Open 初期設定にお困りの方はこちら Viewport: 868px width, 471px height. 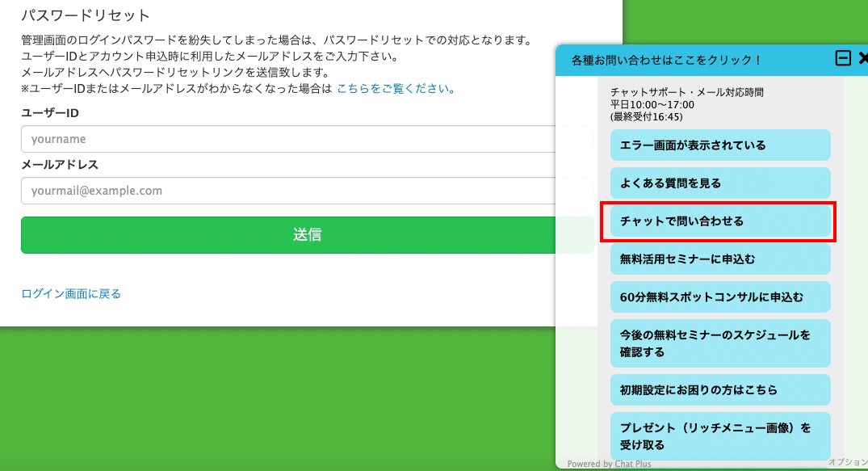[x=719, y=389]
